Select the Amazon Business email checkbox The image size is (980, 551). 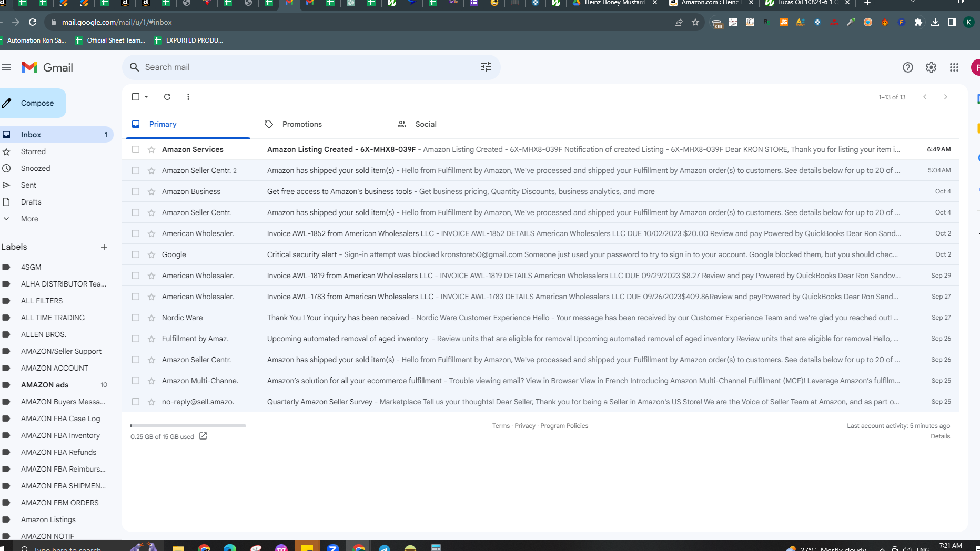pos(136,191)
